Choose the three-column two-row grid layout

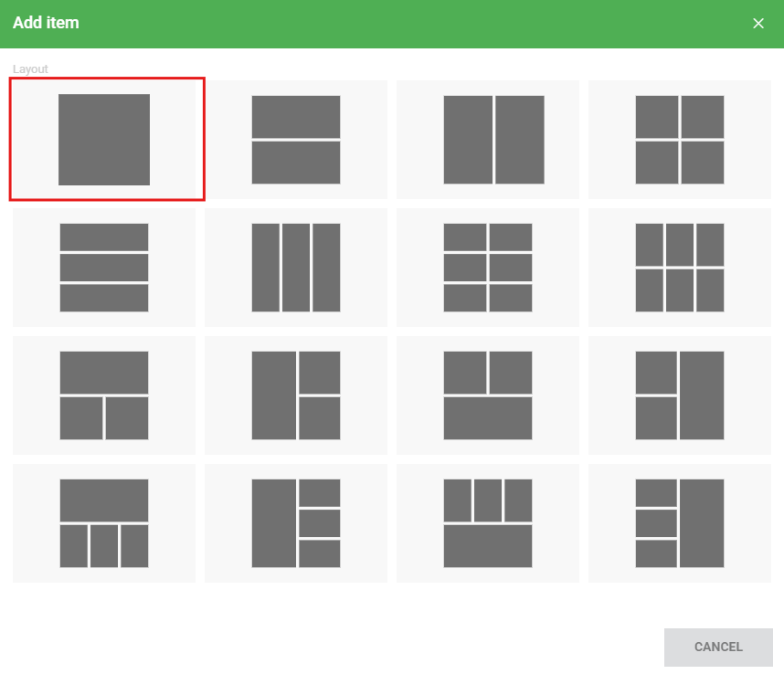tap(680, 268)
